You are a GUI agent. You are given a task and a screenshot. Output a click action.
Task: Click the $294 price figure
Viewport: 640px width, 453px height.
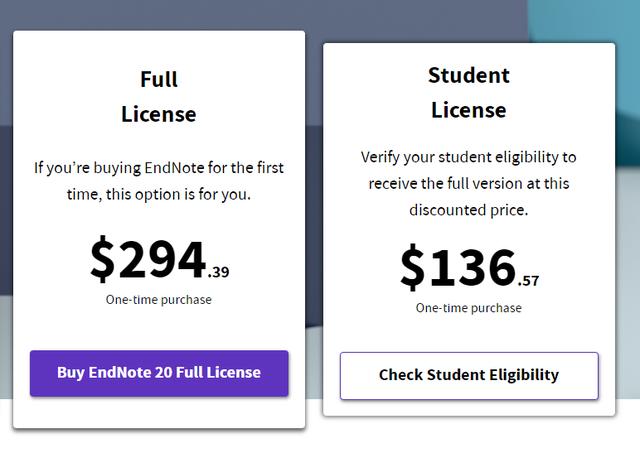pyautogui.click(x=148, y=260)
